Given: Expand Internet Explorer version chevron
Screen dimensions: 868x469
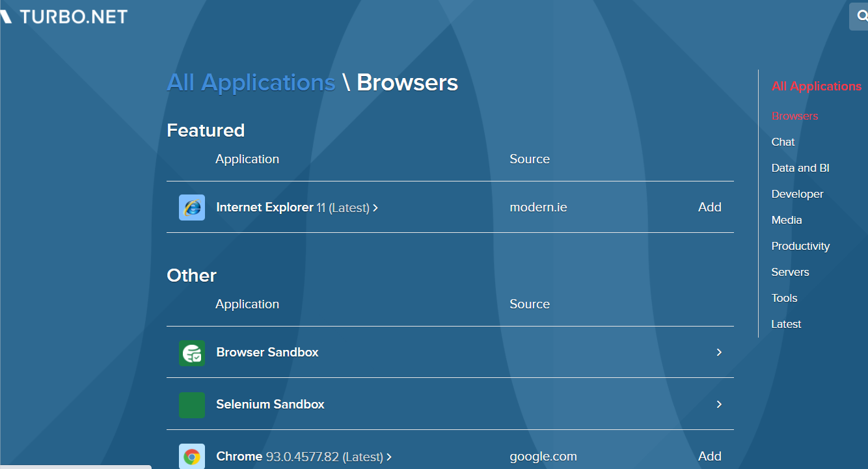Looking at the screenshot, I should tap(375, 208).
